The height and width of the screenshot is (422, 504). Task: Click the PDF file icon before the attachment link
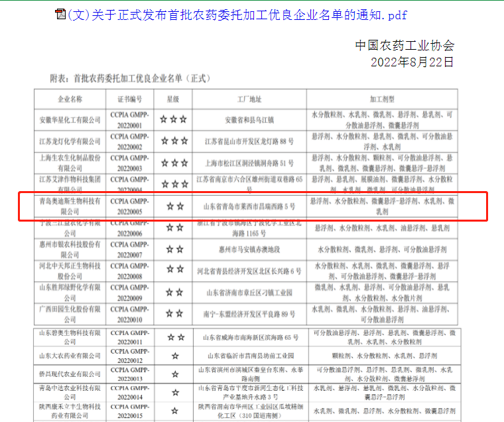(60, 15)
